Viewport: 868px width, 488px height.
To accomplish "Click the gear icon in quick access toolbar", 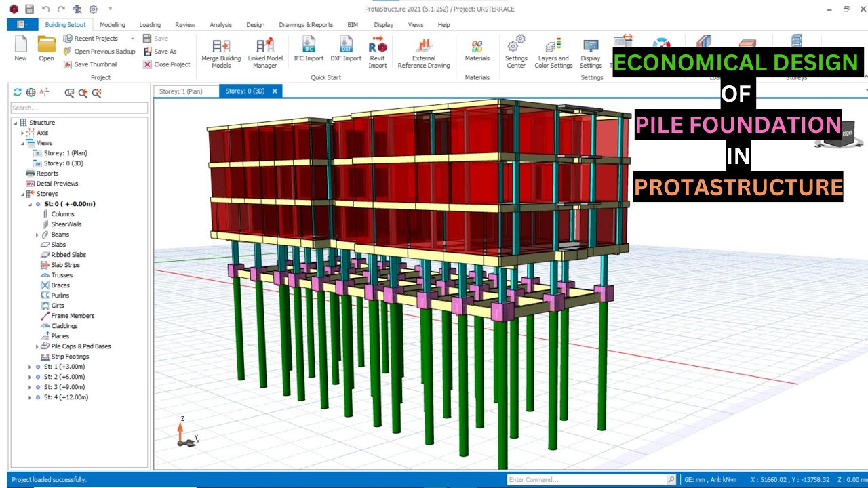I will pos(94,9).
